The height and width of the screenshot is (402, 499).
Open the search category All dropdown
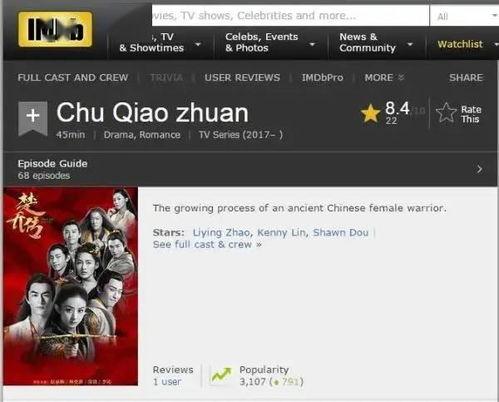(x=465, y=16)
